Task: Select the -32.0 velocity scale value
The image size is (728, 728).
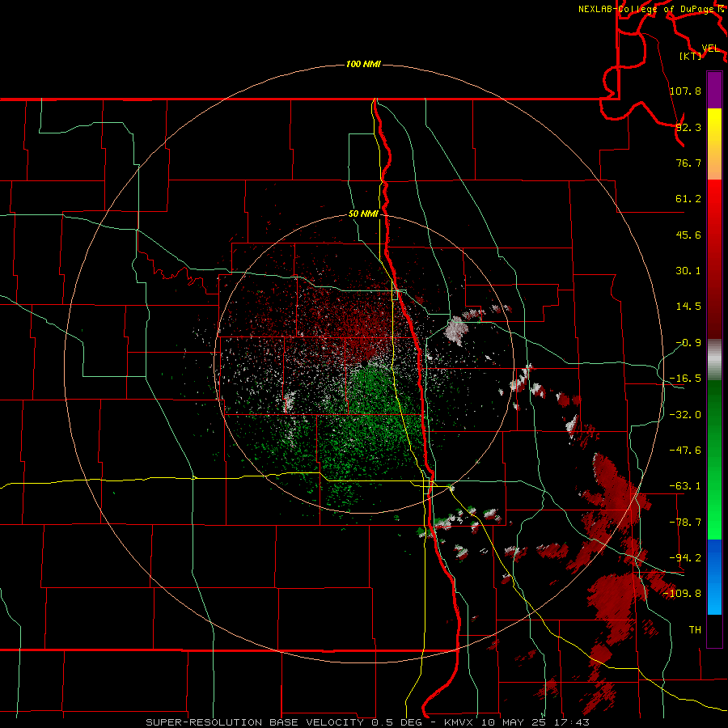Action: pyautogui.click(x=685, y=415)
